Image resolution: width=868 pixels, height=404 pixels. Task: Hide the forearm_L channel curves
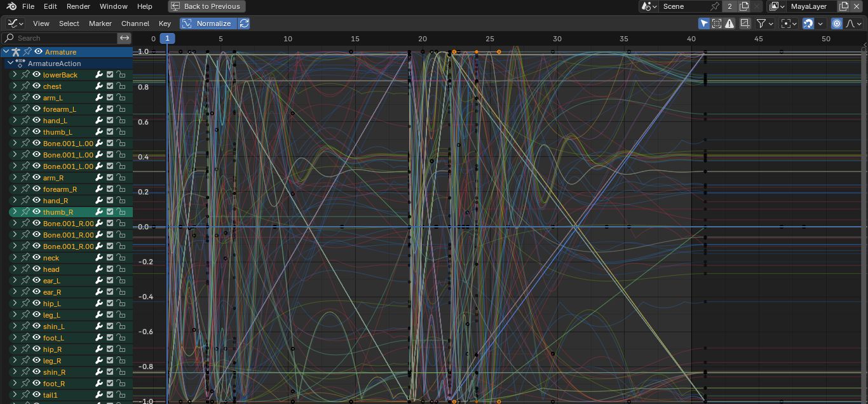(36, 109)
